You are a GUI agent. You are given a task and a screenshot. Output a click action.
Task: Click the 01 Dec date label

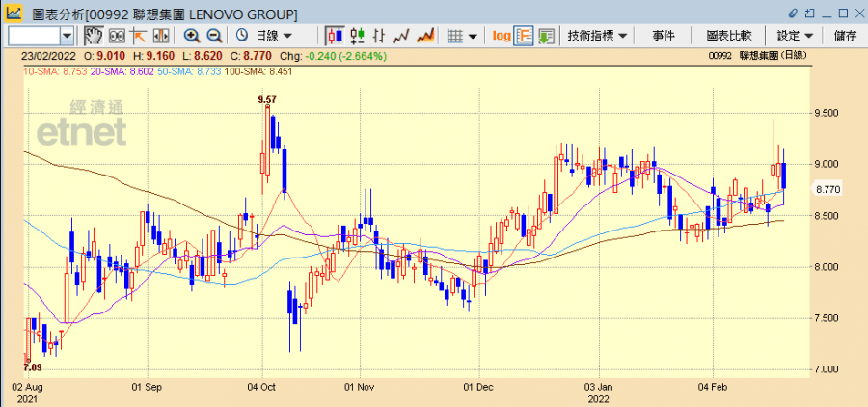coord(480,387)
